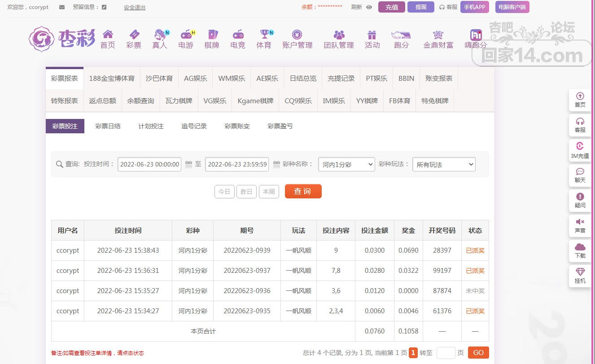Viewport: 595px width, 364px height.
Task: Click the 安全退出 logout link
Action: pyautogui.click(x=135, y=8)
